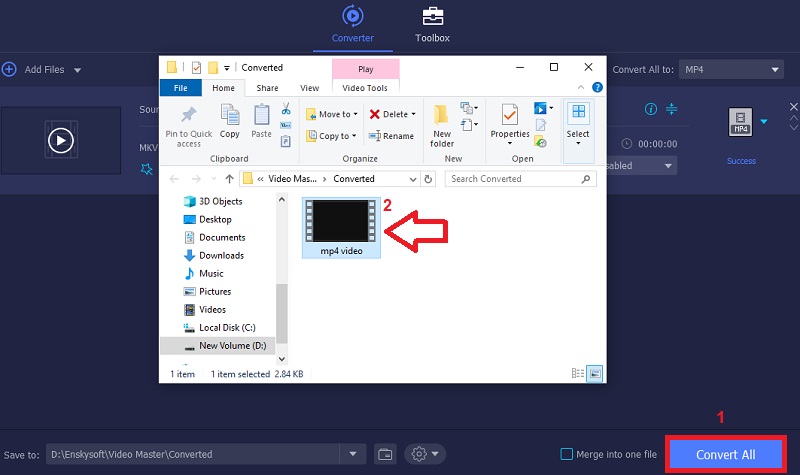800x475 pixels.
Task: Switch to the View ribbon tab
Action: [309, 88]
